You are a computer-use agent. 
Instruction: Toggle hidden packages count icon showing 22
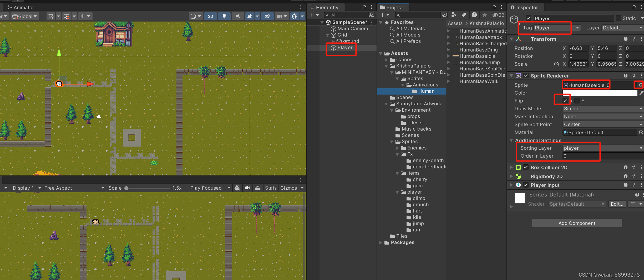[498, 15]
